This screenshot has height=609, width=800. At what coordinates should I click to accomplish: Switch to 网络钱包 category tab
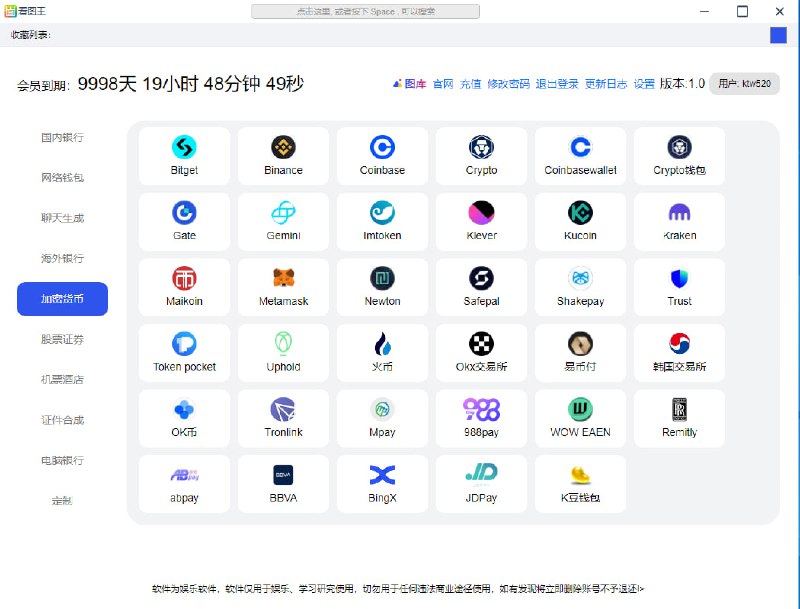pos(62,177)
